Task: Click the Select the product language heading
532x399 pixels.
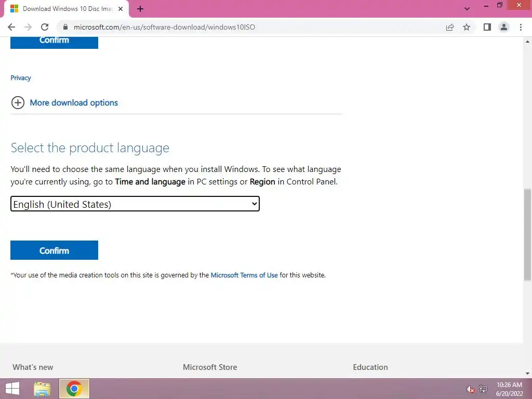Action: coord(90,148)
